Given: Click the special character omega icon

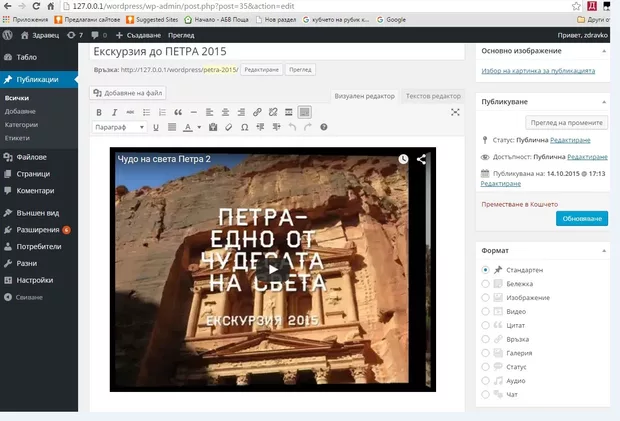Looking at the screenshot, I should [246, 127].
